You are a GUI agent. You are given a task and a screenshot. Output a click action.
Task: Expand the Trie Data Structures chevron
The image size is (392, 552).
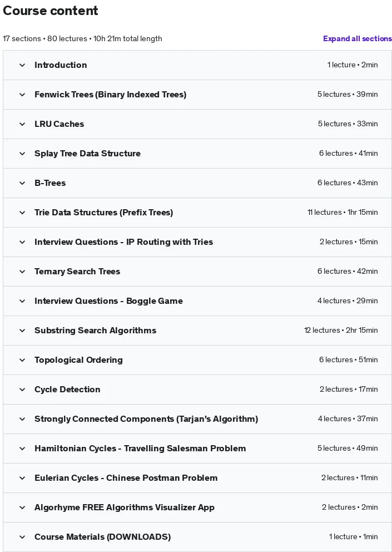click(x=22, y=213)
